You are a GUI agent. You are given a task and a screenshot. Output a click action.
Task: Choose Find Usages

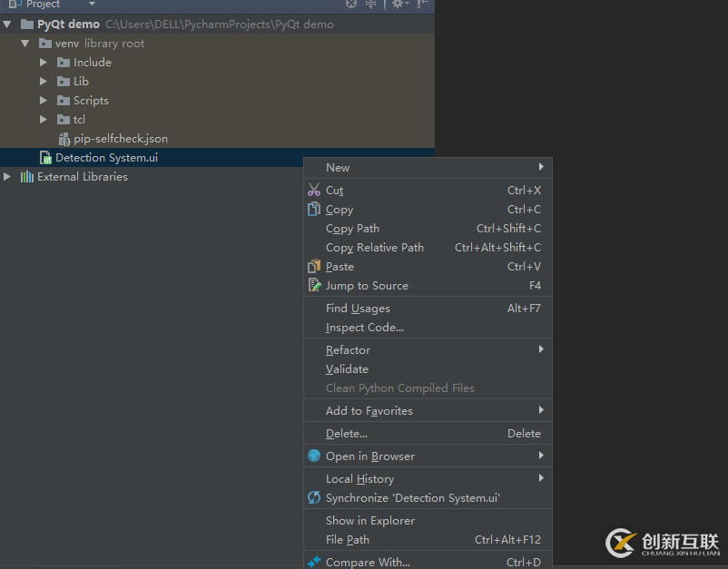point(428,309)
